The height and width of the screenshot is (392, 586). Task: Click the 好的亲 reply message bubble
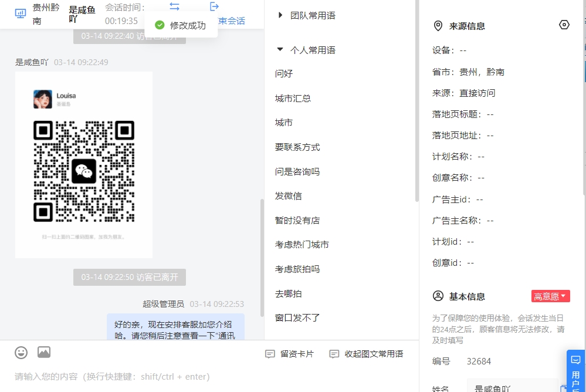[175, 327]
